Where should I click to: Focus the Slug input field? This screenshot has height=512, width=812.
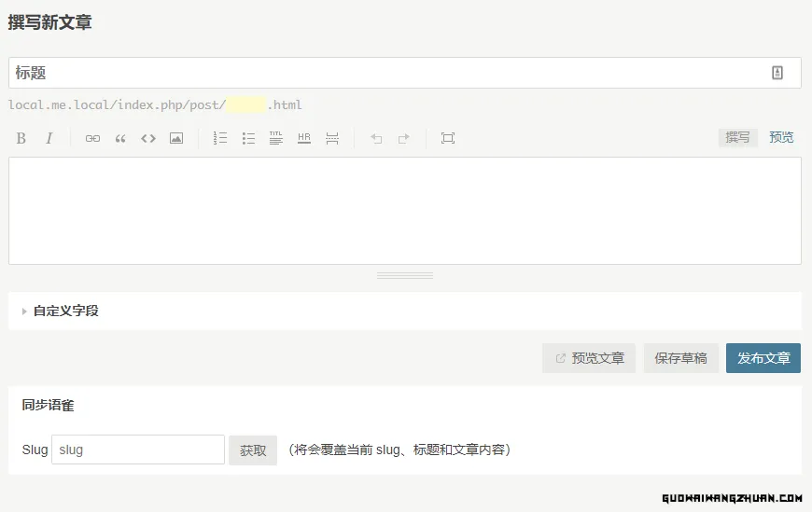tap(138, 450)
